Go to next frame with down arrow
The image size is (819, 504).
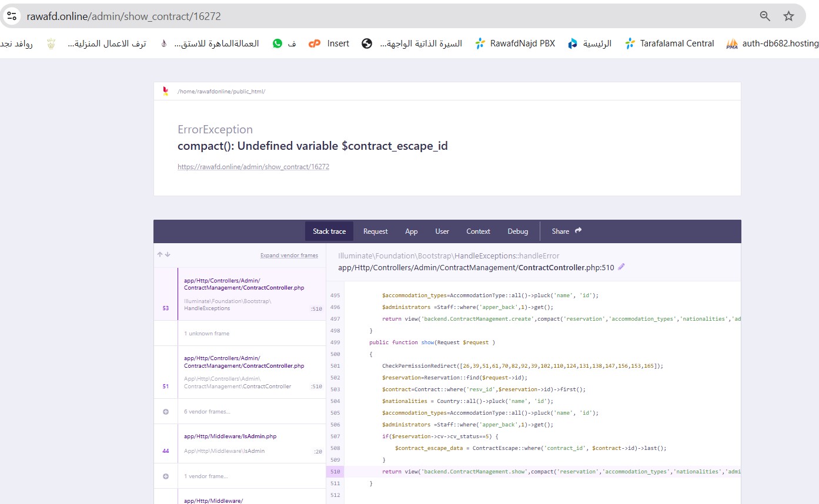coord(168,255)
